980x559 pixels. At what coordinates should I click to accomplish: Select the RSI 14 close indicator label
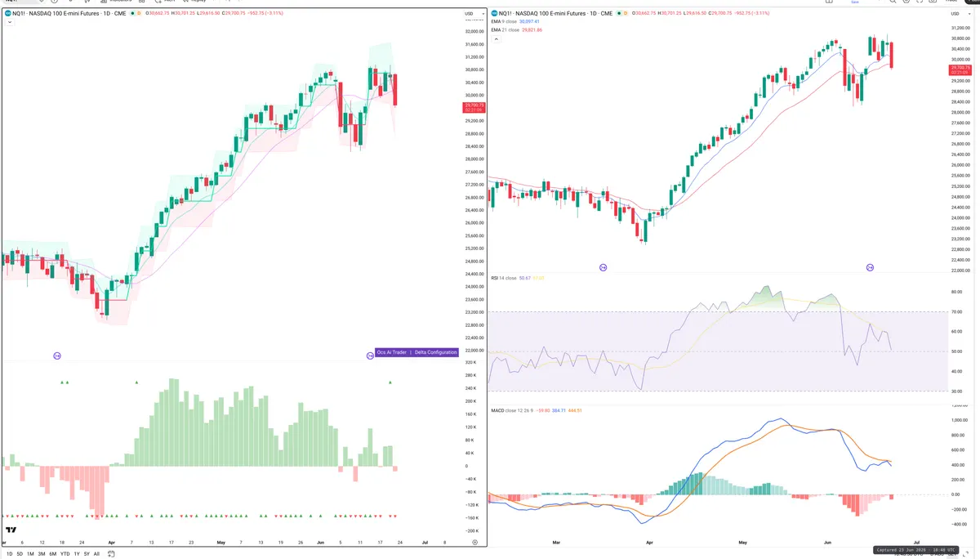(502, 278)
